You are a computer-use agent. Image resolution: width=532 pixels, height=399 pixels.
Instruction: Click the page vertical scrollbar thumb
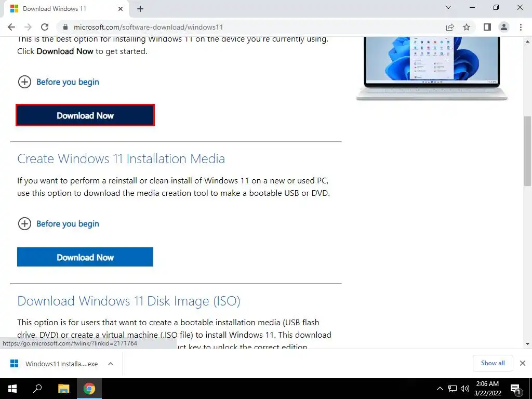[x=527, y=151]
